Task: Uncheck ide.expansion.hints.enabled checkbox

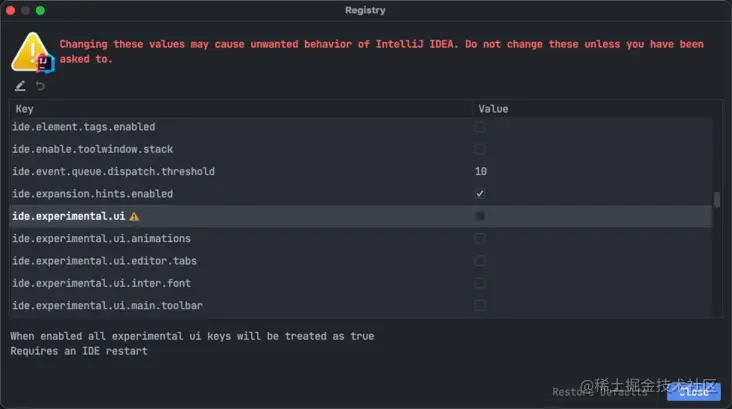Action: (x=480, y=194)
